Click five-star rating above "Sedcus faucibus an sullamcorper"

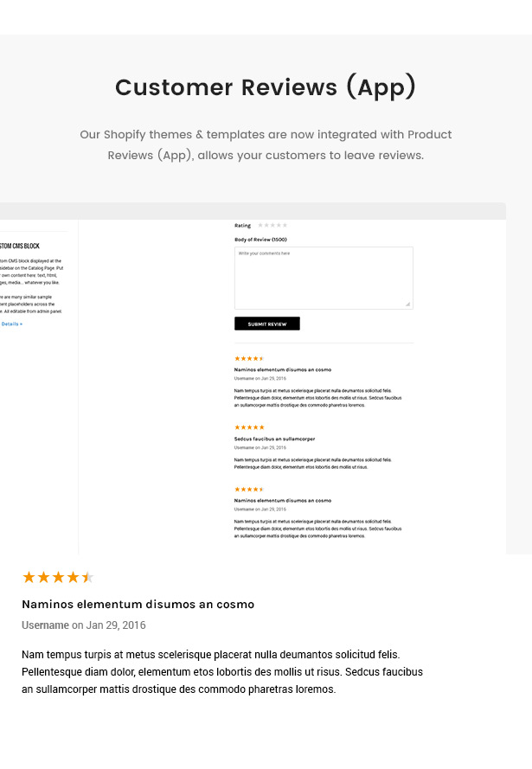point(250,427)
